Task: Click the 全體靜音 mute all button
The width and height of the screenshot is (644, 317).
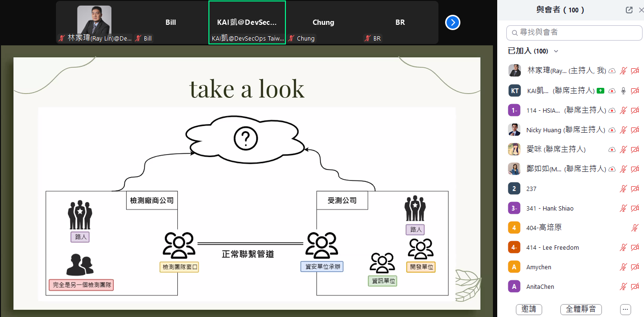Action: click(580, 309)
